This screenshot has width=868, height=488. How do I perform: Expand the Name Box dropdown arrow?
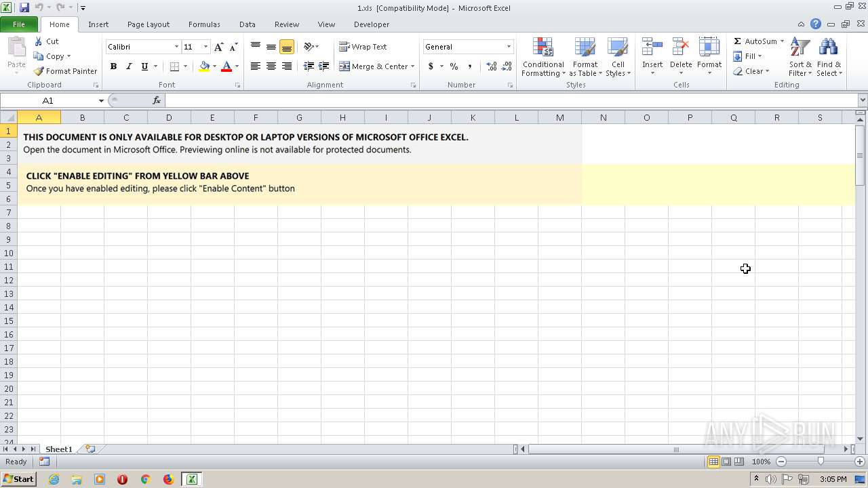click(x=101, y=100)
